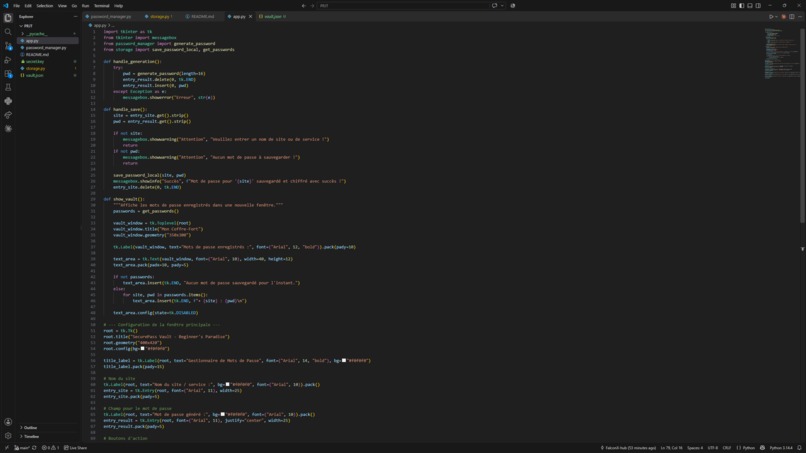
Task: Open the Accounts menu icon
Action: click(8, 422)
